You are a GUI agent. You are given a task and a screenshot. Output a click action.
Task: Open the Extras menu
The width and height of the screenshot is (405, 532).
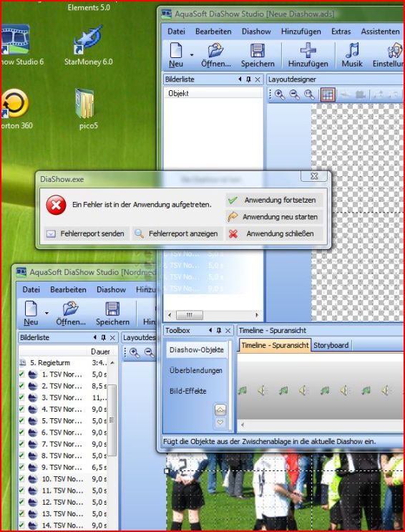click(x=341, y=32)
